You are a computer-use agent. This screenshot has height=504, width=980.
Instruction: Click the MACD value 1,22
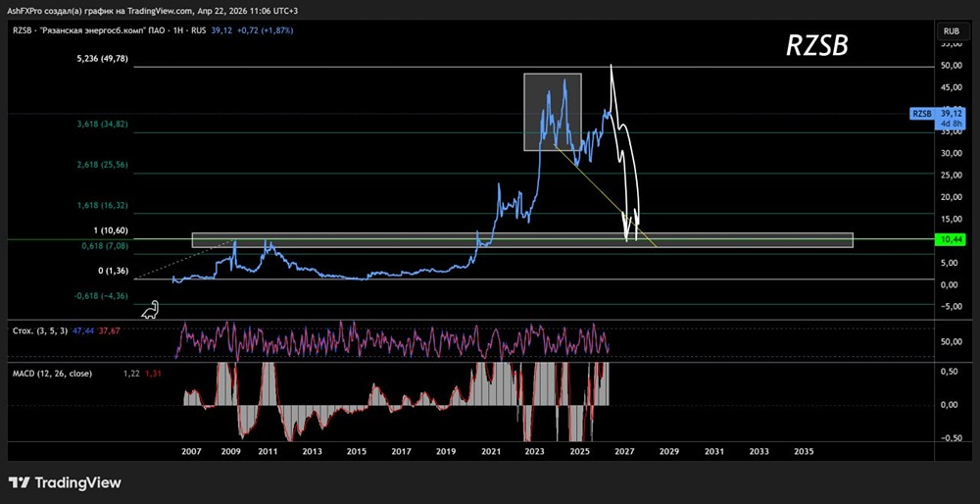pyautogui.click(x=131, y=374)
